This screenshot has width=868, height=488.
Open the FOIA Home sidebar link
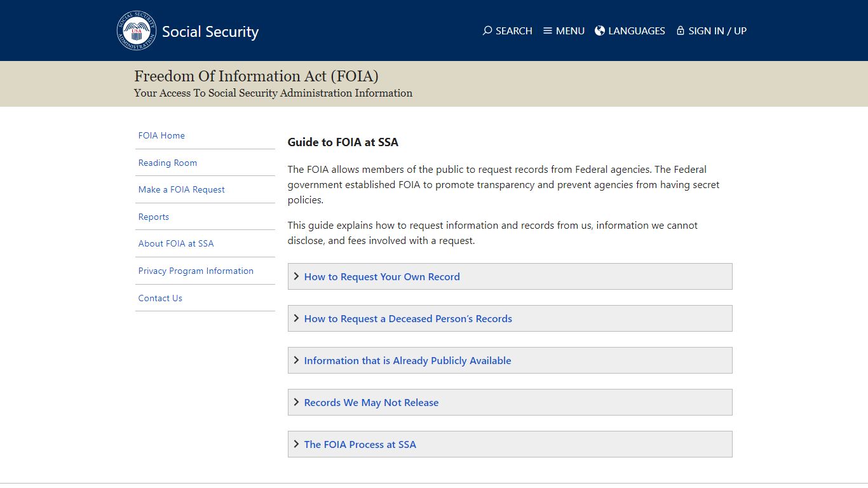coord(161,135)
